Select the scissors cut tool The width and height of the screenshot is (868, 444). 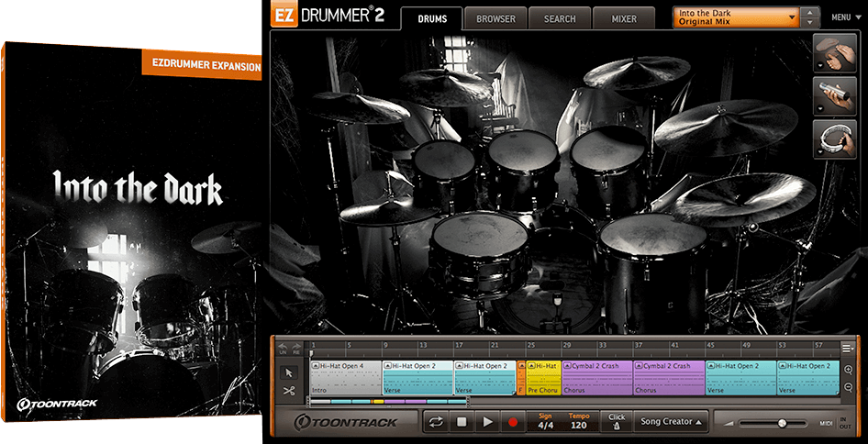(288, 391)
